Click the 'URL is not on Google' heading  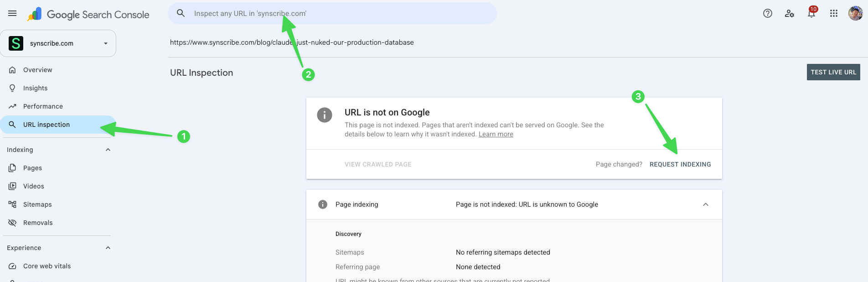pyautogui.click(x=387, y=112)
